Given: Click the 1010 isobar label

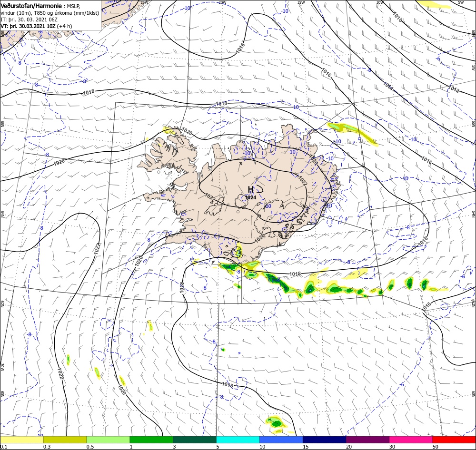Looking at the screenshot, I should coord(397,17).
